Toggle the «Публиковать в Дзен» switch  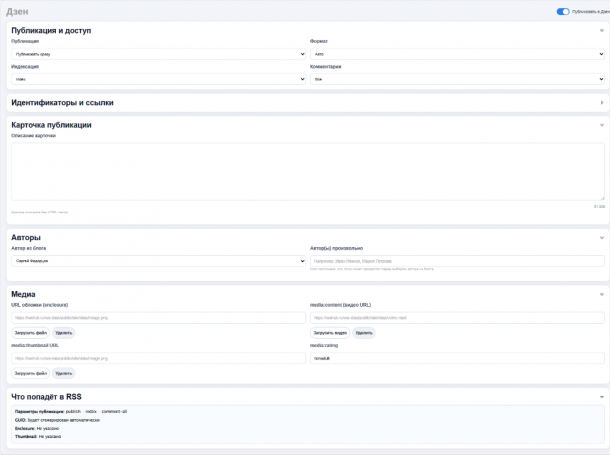coord(563,12)
